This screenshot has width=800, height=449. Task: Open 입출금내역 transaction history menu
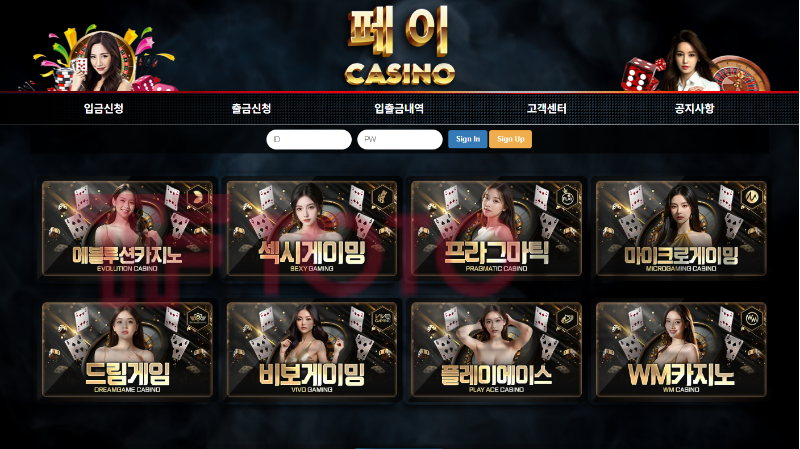399,108
